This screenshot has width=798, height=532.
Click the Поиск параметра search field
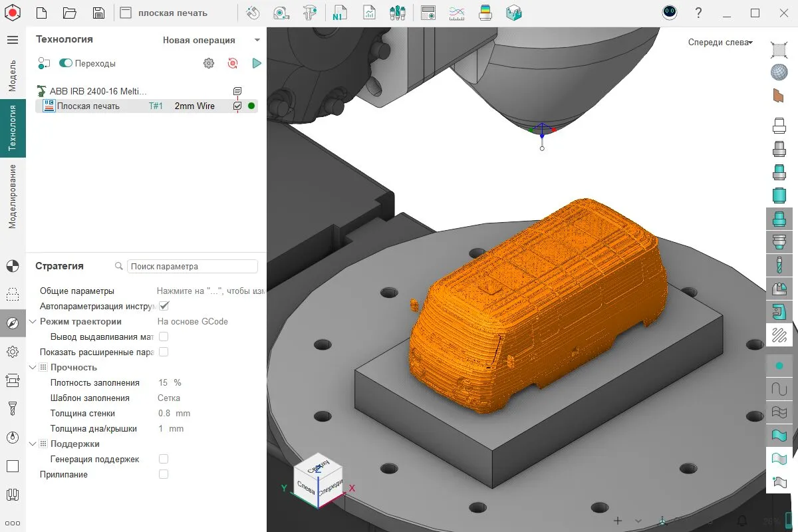point(192,267)
